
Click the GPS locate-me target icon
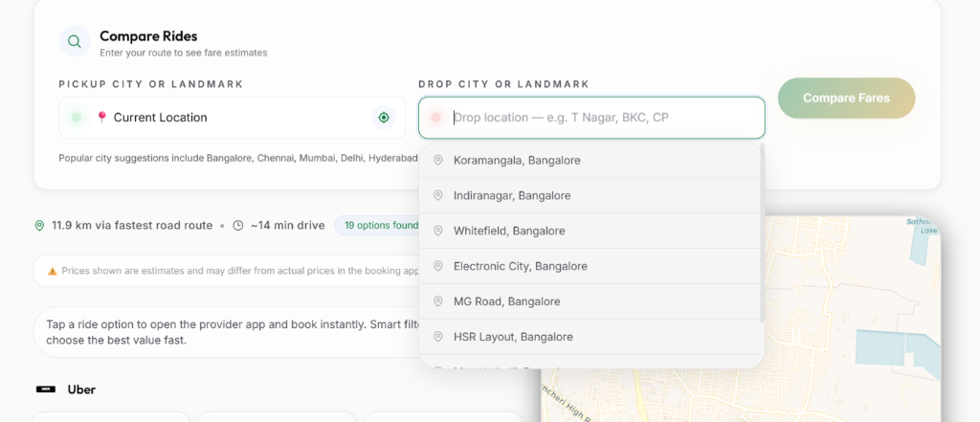tap(384, 118)
